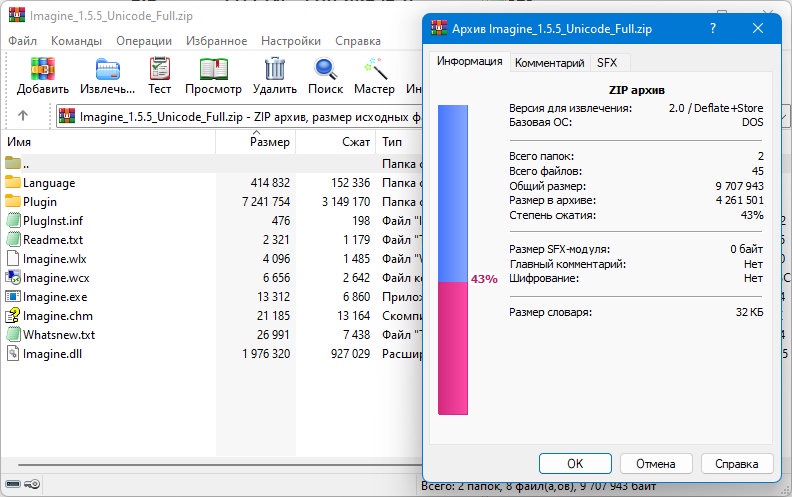Click the Plugin folder icon
This screenshot has width=792, height=497.
click(x=13, y=201)
